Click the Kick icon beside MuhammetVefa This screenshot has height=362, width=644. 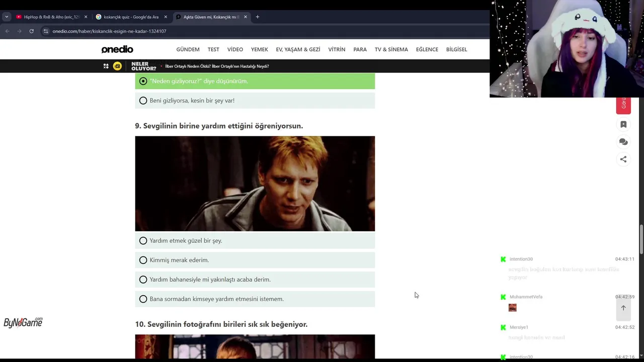[x=503, y=297]
